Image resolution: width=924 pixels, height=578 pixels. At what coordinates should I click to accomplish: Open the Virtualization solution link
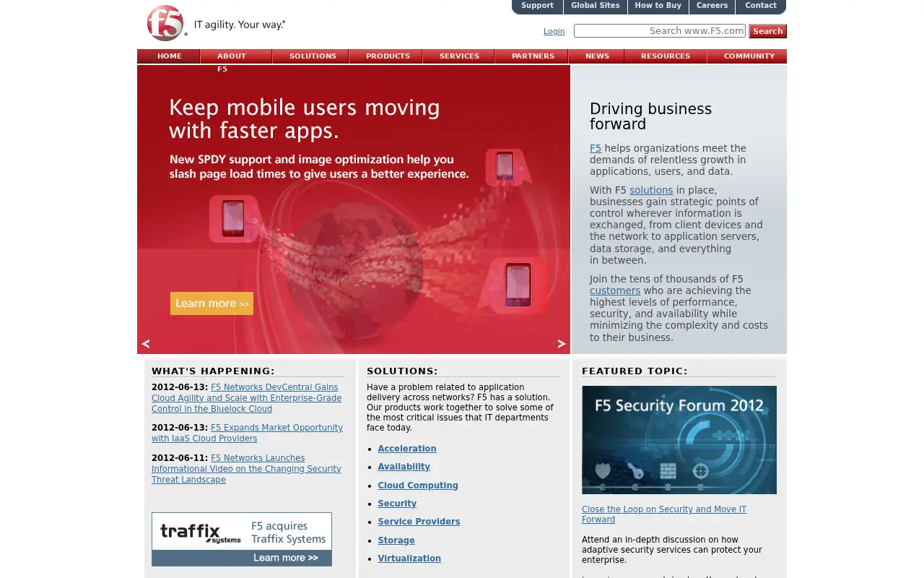pyautogui.click(x=409, y=558)
